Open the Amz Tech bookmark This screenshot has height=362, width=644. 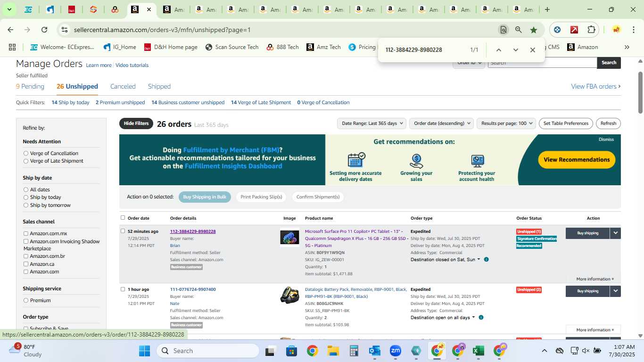[323, 47]
